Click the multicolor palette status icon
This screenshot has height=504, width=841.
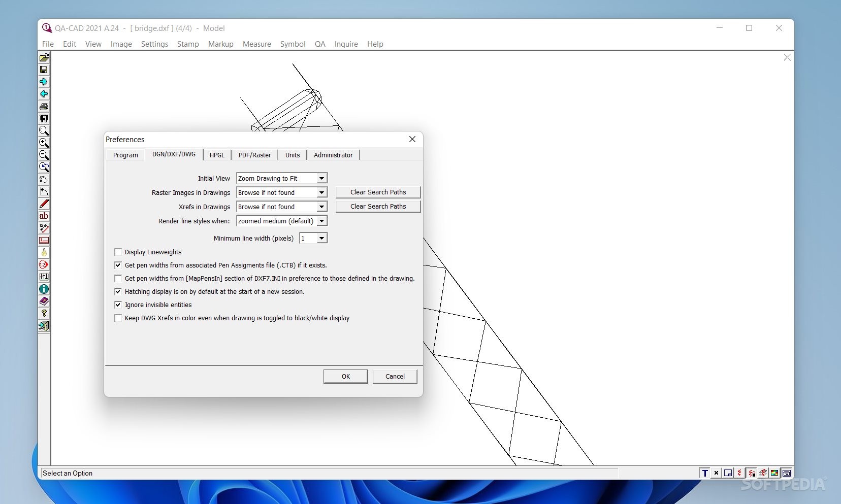pyautogui.click(x=774, y=473)
